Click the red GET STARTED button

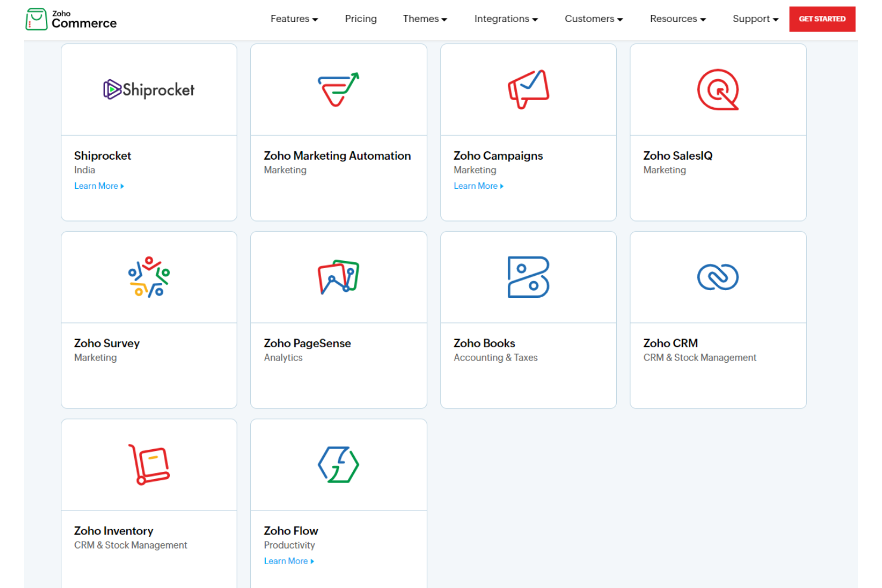click(822, 18)
